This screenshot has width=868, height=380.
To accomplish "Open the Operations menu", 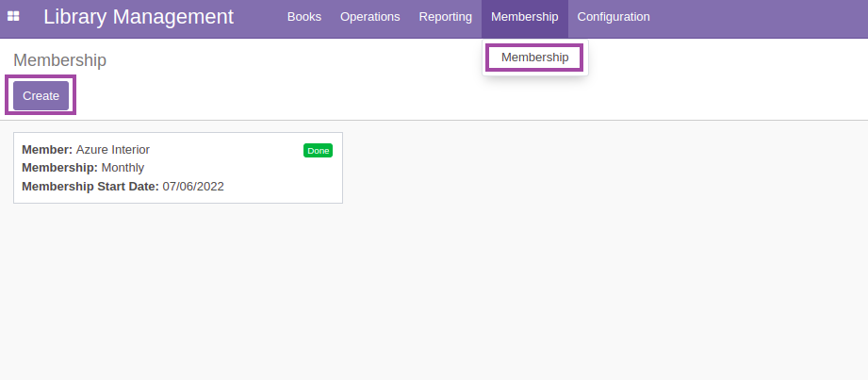I will pyautogui.click(x=369, y=17).
